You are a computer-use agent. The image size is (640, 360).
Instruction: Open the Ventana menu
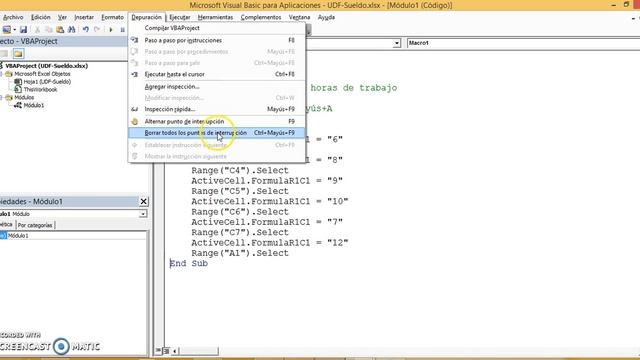(x=299, y=17)
